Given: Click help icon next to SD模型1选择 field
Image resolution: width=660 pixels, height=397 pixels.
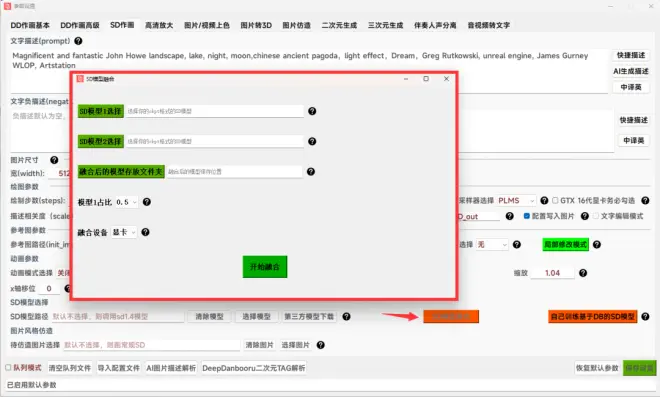Looking at the screenshot, I should point(312,111).
